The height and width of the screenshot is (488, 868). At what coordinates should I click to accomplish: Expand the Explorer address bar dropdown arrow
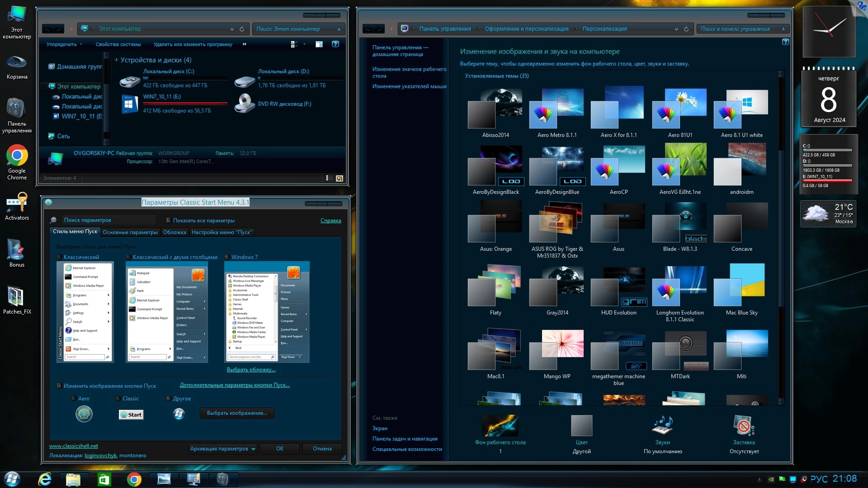click(x=232, y=29)
